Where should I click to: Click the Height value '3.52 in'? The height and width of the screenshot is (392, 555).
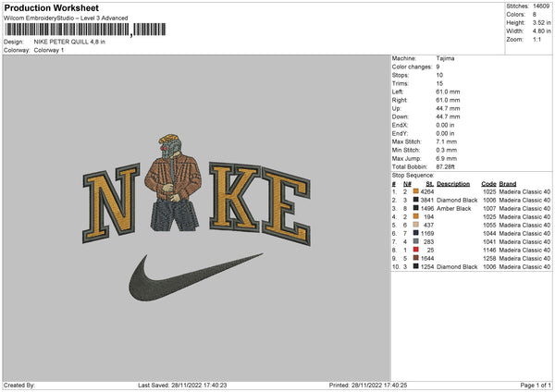pyautogui.click(x=541, y=22)
